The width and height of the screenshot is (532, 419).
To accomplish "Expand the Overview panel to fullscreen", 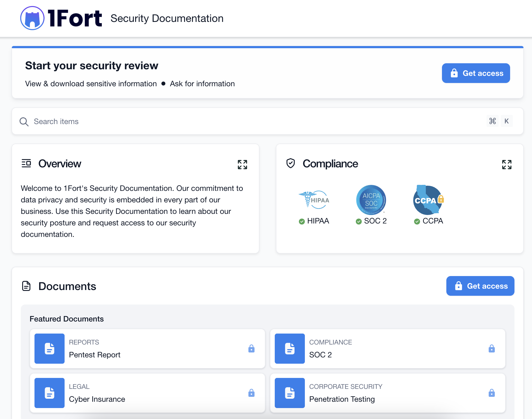I will click(x=242, y=165).
